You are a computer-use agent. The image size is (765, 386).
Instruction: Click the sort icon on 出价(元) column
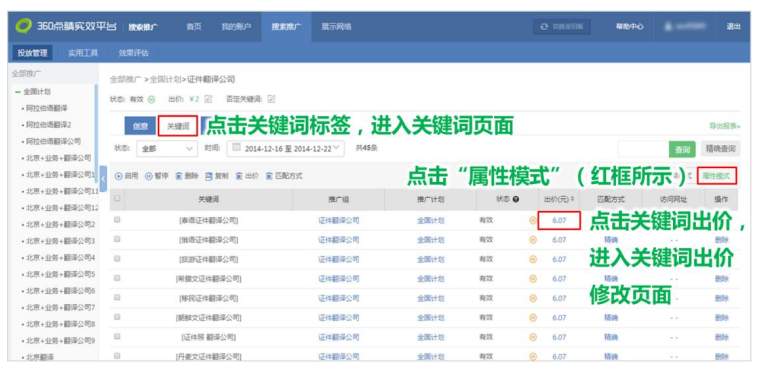[x=572, y=200]
